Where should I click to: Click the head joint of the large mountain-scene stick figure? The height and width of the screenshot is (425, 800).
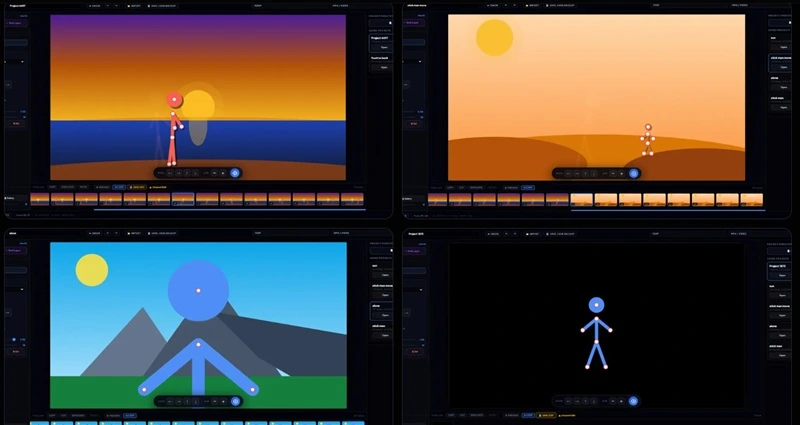tap(198, 290)
